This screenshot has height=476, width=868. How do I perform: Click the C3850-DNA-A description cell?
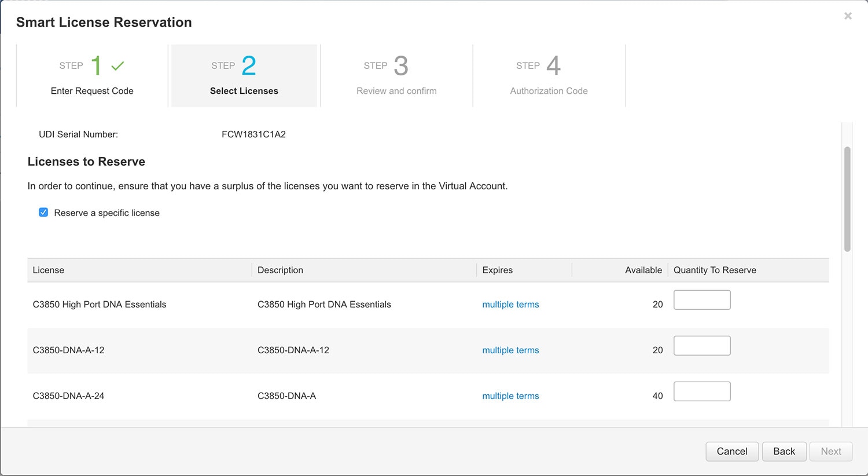point(286,396)
